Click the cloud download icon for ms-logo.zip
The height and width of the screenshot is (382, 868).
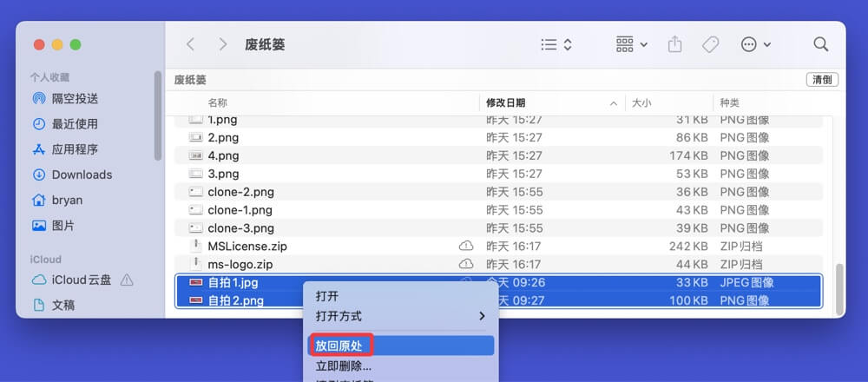pos(466,265)
